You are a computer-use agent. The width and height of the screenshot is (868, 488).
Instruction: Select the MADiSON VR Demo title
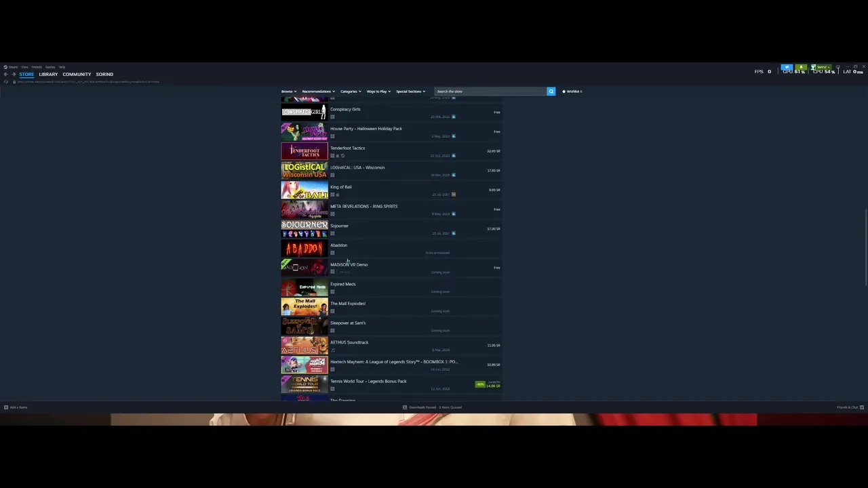[349, 265]
